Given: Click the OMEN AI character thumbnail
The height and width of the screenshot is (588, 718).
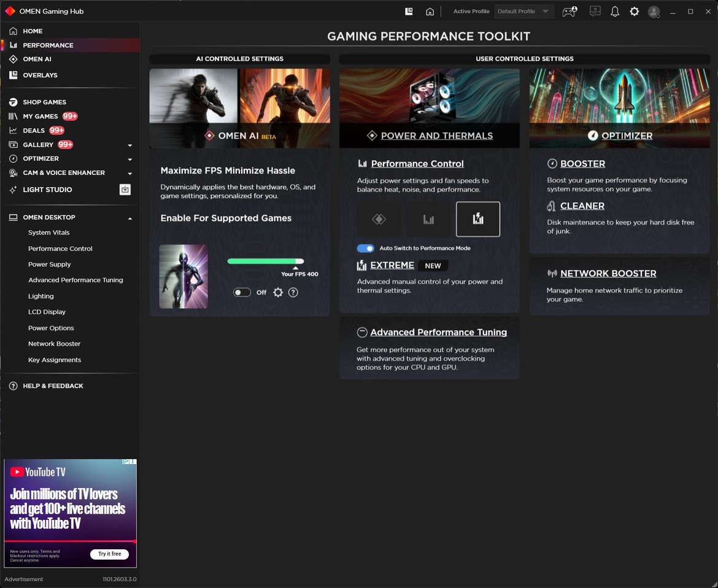Looking at the screenshot, I should pyautogui.click(x=183, y=276).
